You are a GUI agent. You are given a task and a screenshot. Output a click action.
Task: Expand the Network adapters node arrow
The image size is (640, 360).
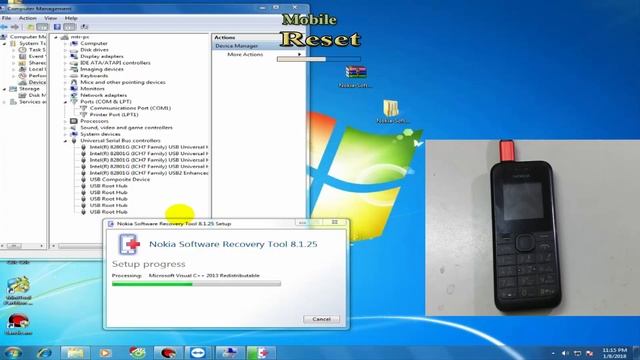(x=65, y=95)
